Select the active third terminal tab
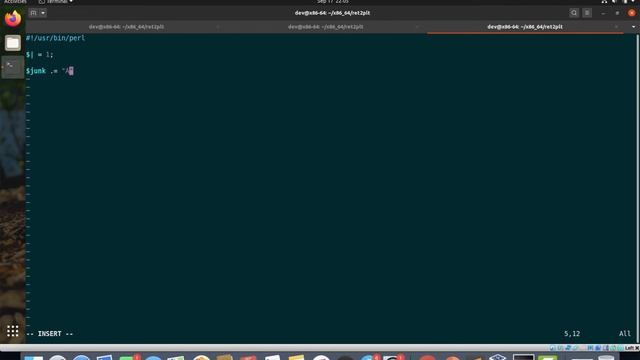640x360 pixels. [524, 27]
